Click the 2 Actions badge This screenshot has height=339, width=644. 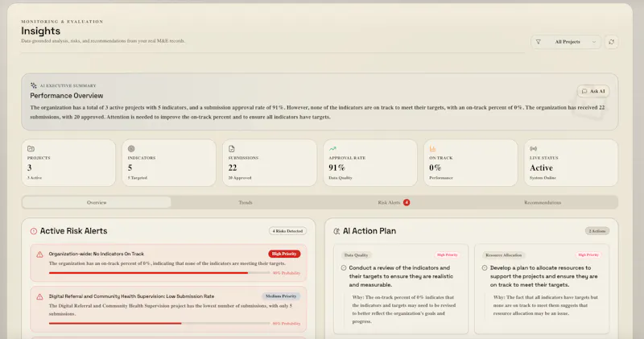coord(597,231)
